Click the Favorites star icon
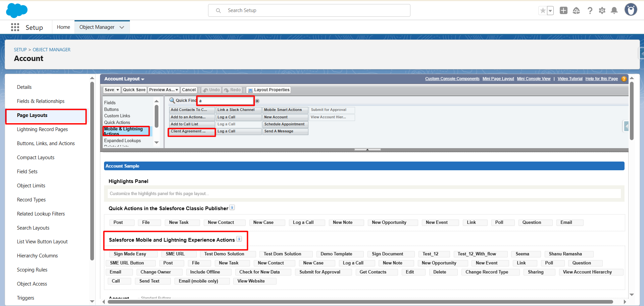This screenshot has width=644, height=306. click(x=543, y=10)
